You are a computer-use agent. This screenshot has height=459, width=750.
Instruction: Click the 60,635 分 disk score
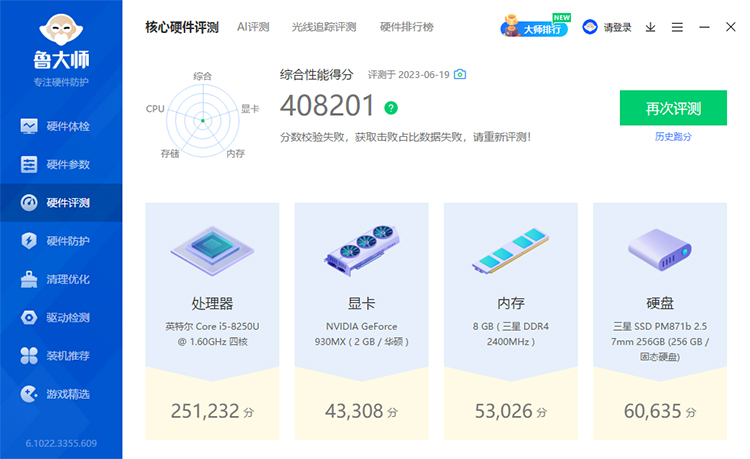tap(660, 411)
